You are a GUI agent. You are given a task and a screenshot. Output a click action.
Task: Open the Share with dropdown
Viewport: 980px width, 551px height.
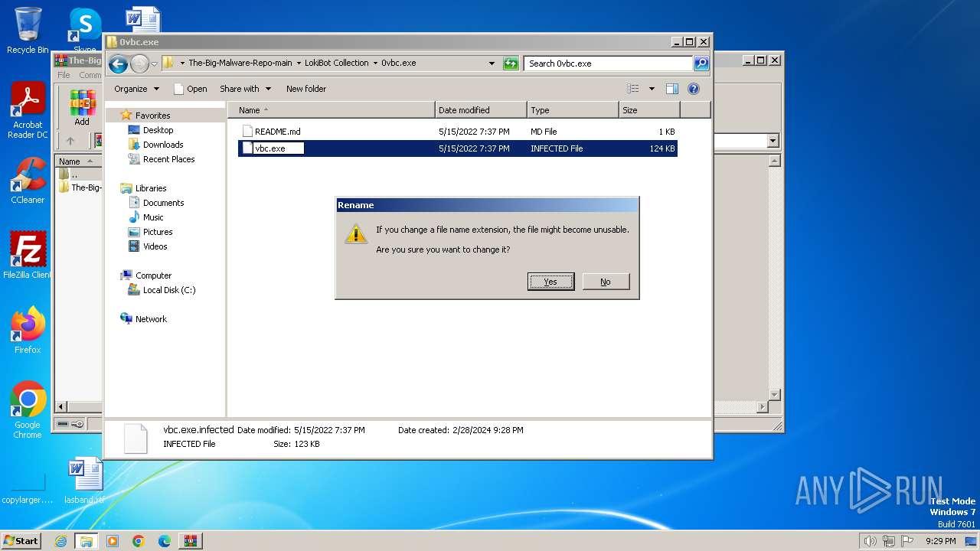tap(245, 89)
